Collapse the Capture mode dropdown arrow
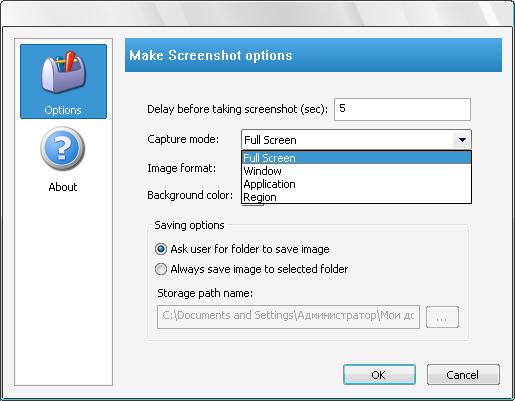The width and height of the screenshot is (515, 401). point(462,140)
